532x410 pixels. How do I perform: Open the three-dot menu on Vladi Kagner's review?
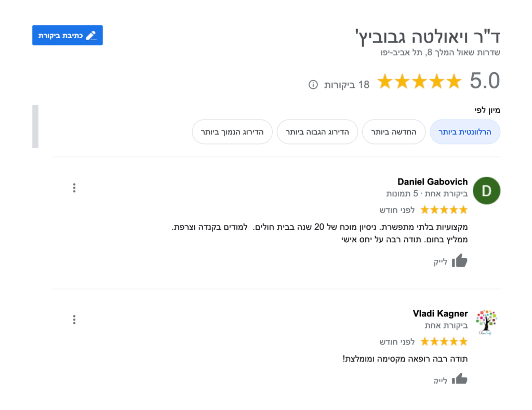[x=74, y=320]
